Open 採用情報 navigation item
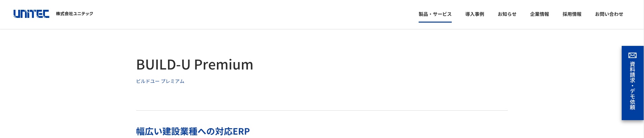644x138 pixels. pos(572,14)
